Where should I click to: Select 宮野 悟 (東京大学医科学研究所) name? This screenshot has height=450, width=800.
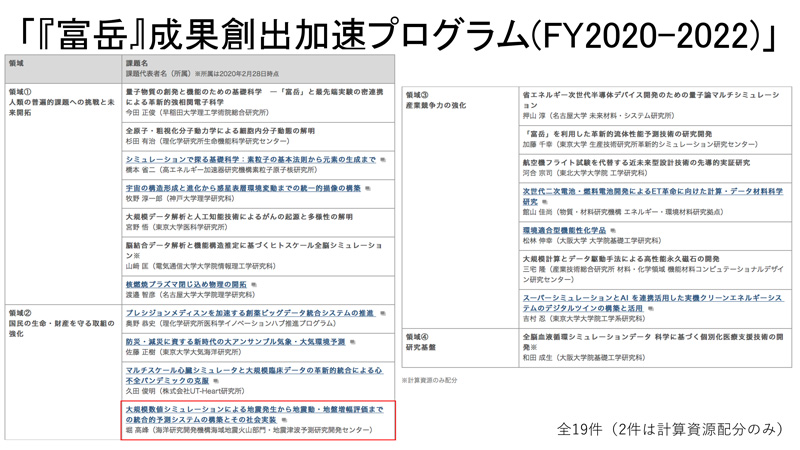(177, 227)
